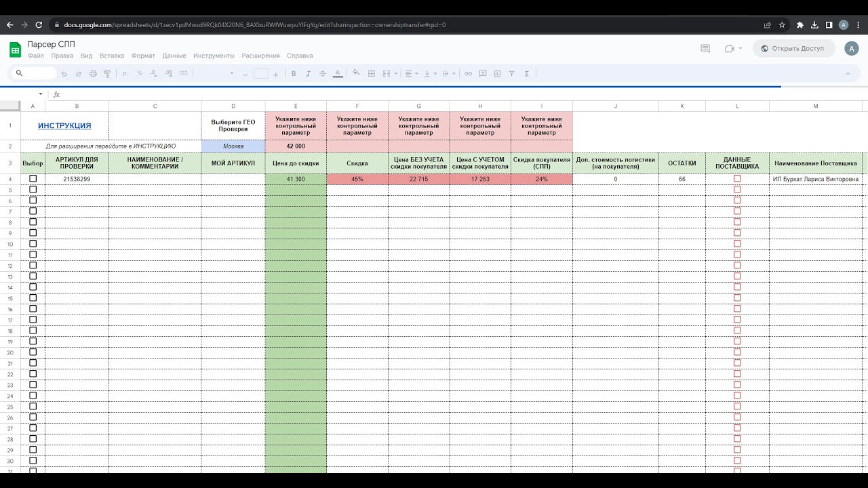The height and width of the screenshot is (488, 868).
Task: Create a filter
Action: pyautogui.click(x=512, y=73)
